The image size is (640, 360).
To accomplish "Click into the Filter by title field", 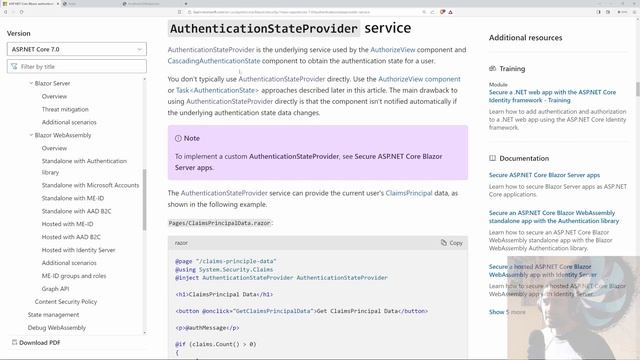I will tap(77, 67).
